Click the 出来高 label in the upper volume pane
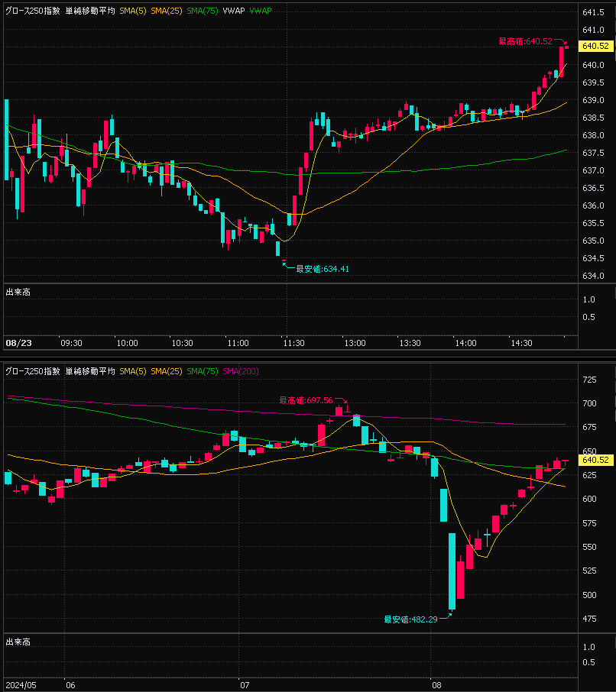This screenshot has width=616, height=692. pyautogui.click(x=18, y=293)
